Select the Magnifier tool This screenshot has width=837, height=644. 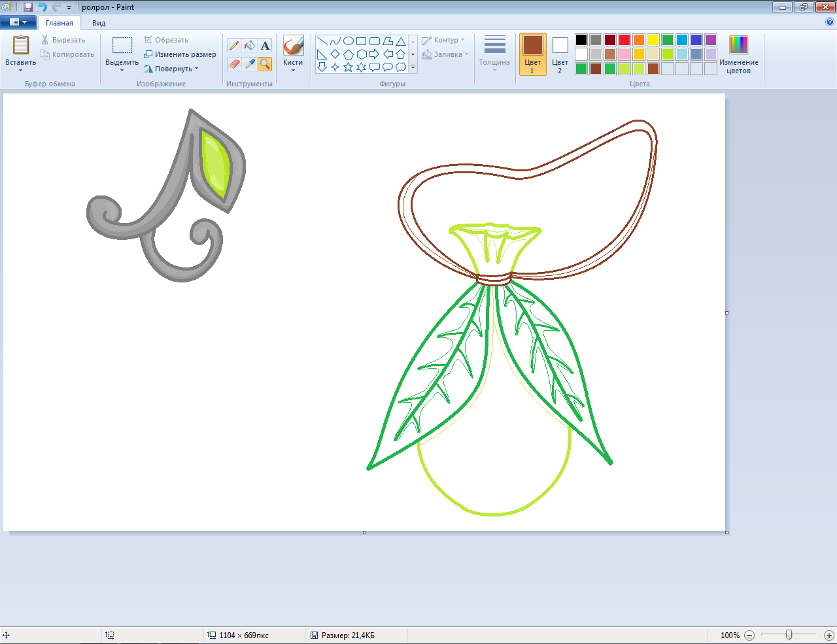pyautogui.click(x=265, y=63)
